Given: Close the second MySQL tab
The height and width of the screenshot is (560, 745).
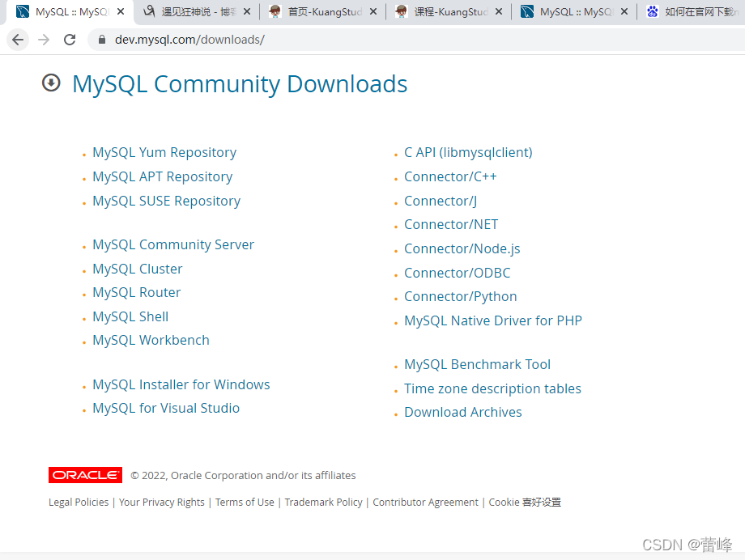Looking at the screenshot, I should point(625,11).
